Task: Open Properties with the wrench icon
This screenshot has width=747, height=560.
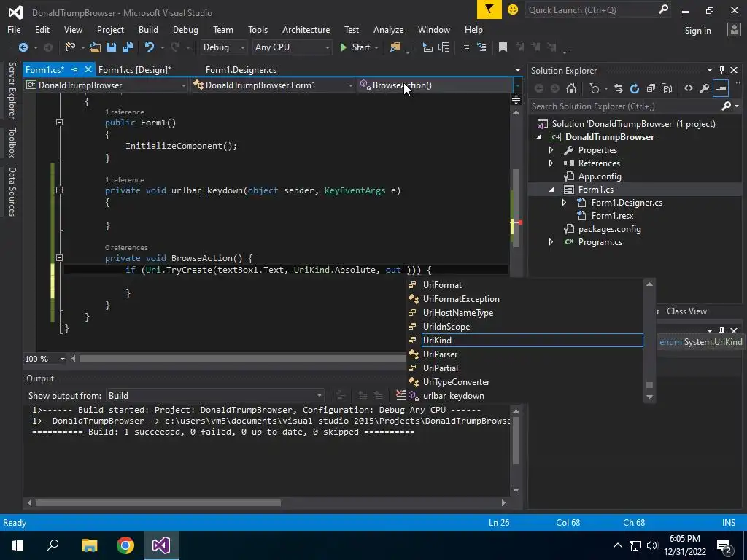Action: pyautogui.click(x=704, y=88)
